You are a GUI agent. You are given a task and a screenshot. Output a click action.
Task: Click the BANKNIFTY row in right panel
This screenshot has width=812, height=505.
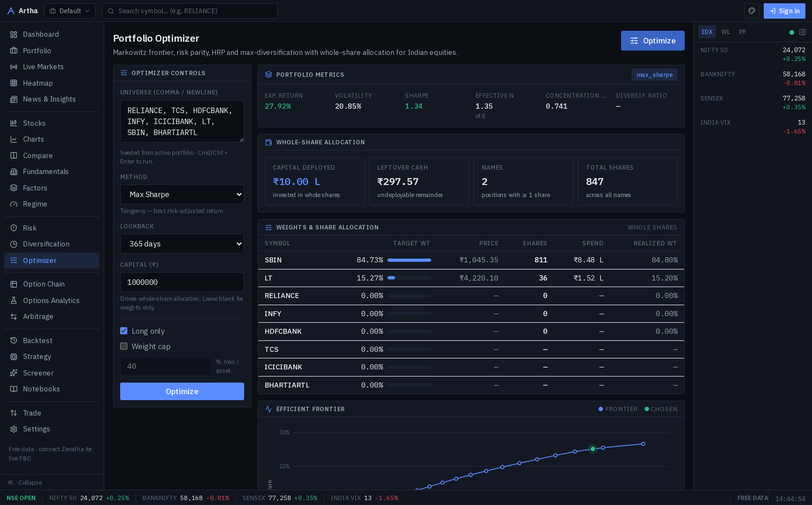(752, 78)
